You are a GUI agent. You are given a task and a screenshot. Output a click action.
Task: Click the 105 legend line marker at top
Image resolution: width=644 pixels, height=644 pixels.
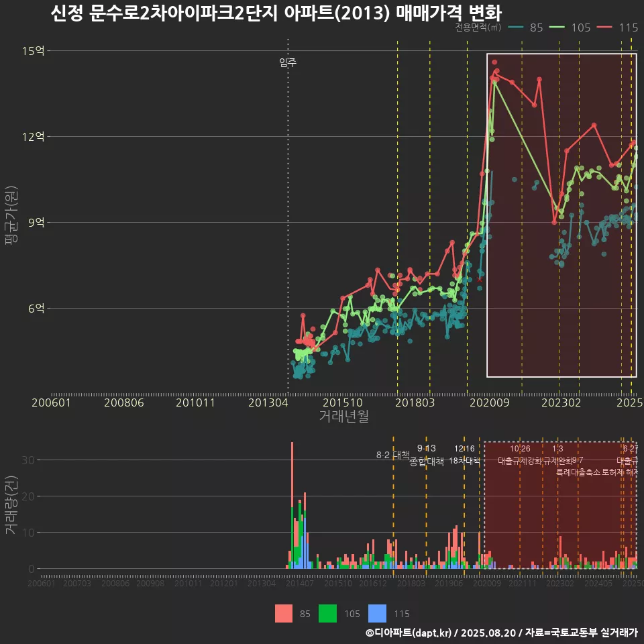click(557, 28)
